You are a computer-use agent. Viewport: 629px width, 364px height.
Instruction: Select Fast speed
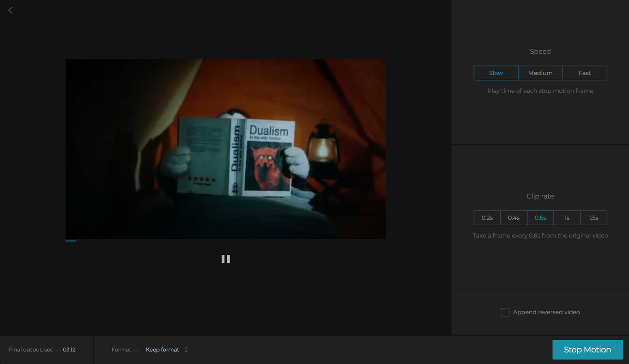click(x=585, y=73)
